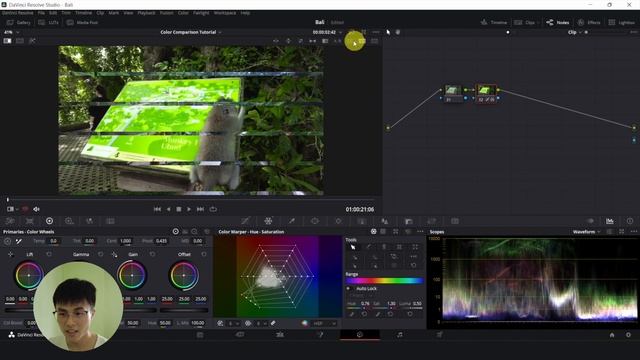Screen dimensions: 640x360
Task: Open the Curves palette icon
Action: [245, 221]
